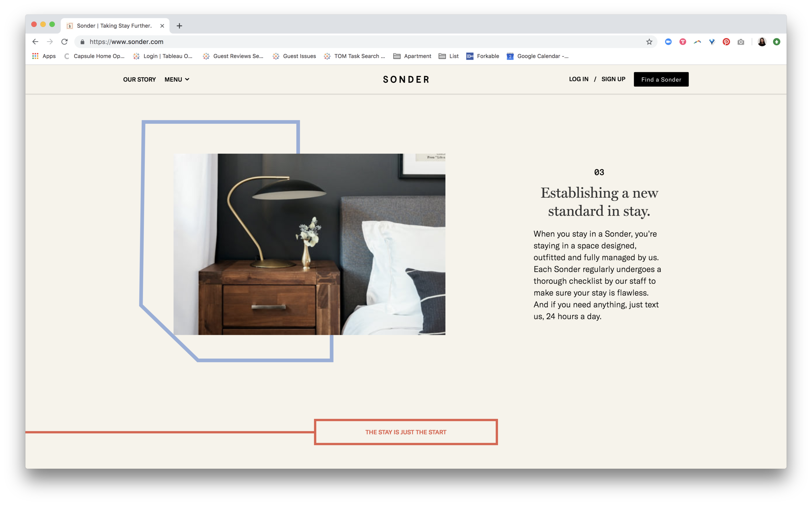Reload the Sonder page
Viewport: 812px width, 505px height.
click(x=64, y=42)
